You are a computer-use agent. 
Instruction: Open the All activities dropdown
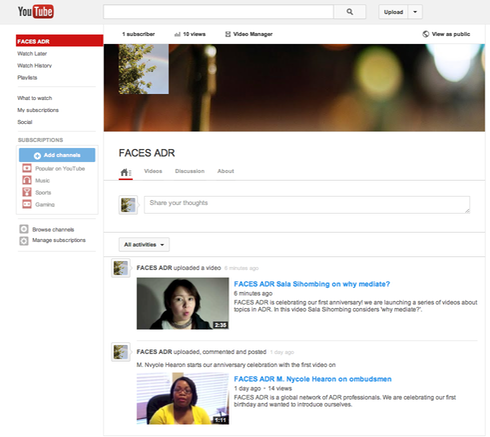click(x=144, y=245)
